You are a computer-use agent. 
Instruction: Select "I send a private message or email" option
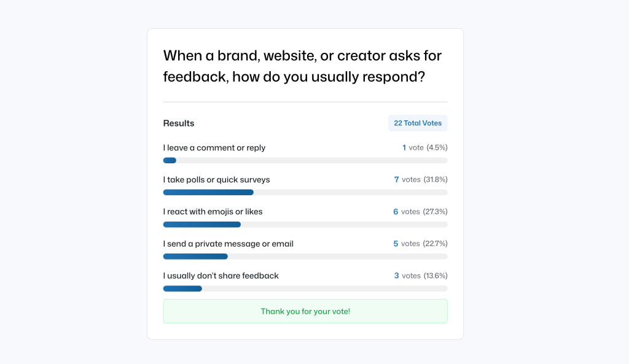(x=228, y=244)
